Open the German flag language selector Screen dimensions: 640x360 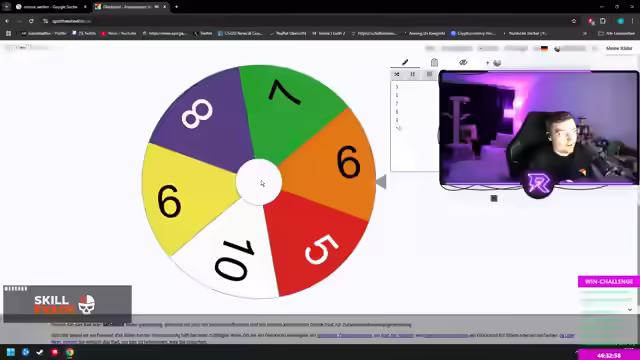point(544,49)
